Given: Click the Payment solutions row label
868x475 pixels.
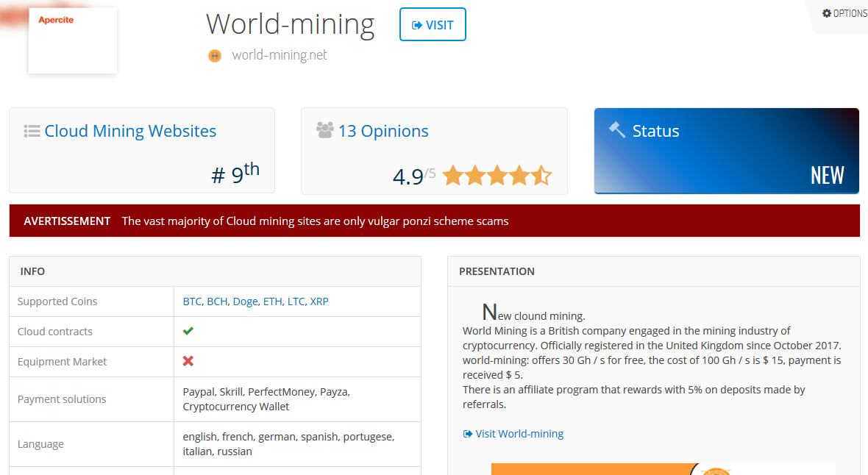Looking at the screenshot, I should click(62, 399).
